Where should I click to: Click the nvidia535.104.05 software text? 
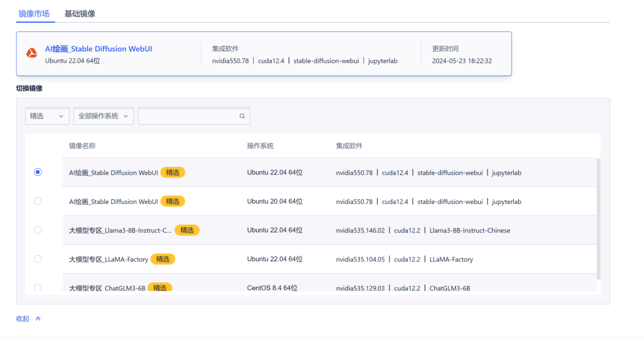[360, 259]
